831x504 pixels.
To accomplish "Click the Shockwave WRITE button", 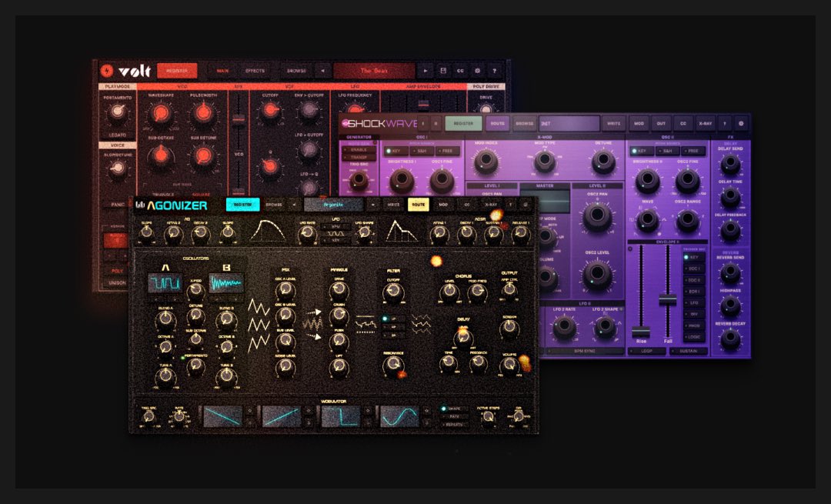I will [614, 123].
